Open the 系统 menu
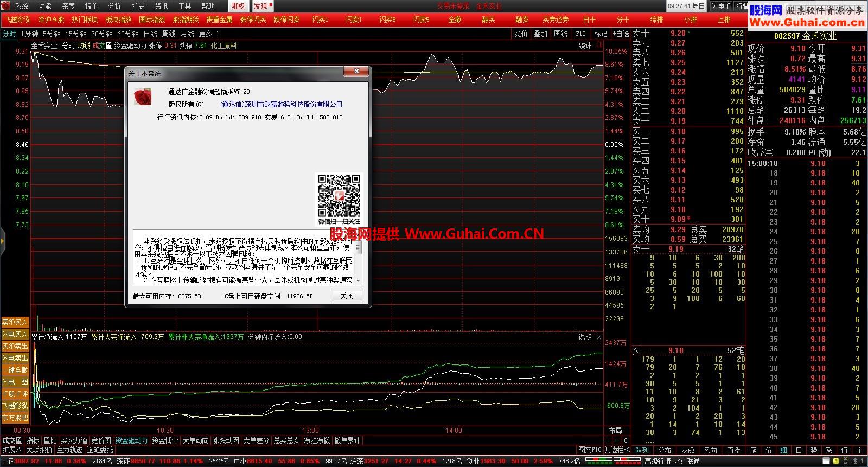868x467 pixels. 21,6
